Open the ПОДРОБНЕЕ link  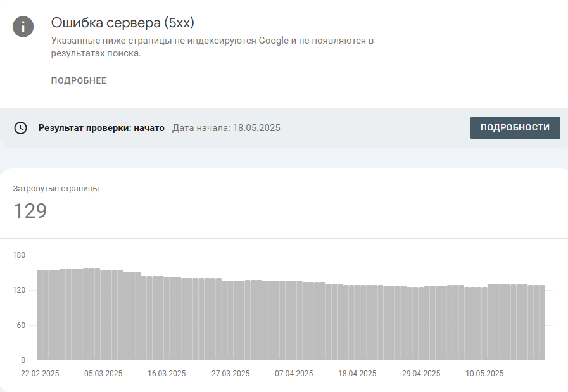(x=79, y=80)
